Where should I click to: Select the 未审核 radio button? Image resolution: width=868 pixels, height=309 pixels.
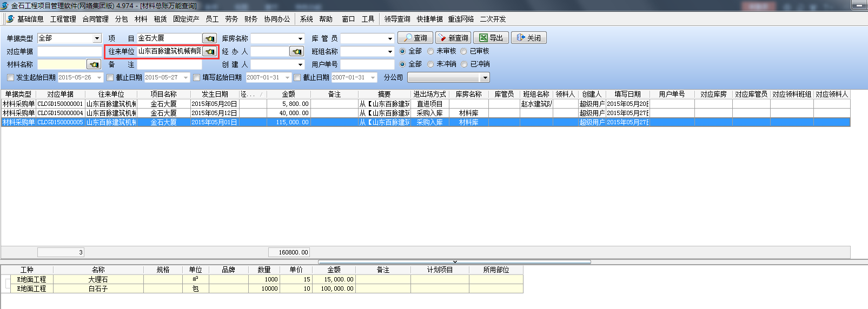pos(430,51)
